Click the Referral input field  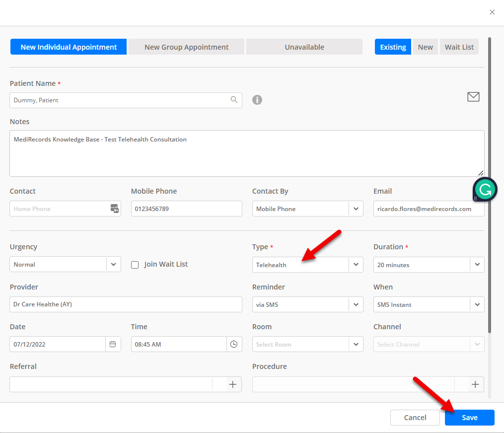coord(111,384)
